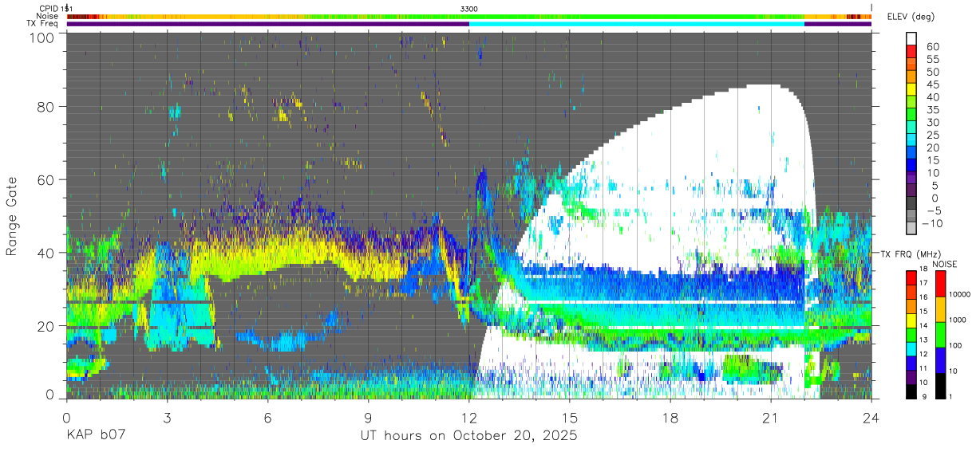Click the NOISE legend title
The height and width of the screenshot is (452, 980).
[944, 264]
